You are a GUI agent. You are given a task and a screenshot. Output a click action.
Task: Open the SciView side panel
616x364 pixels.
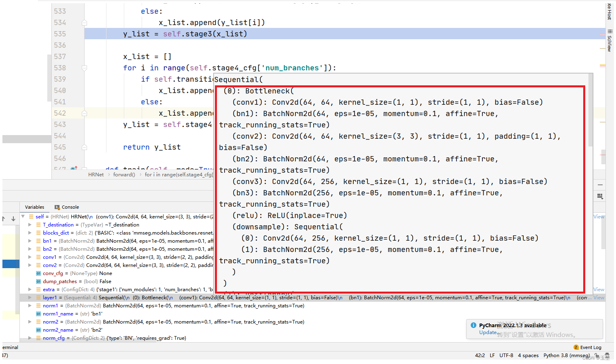click(610, 40)
